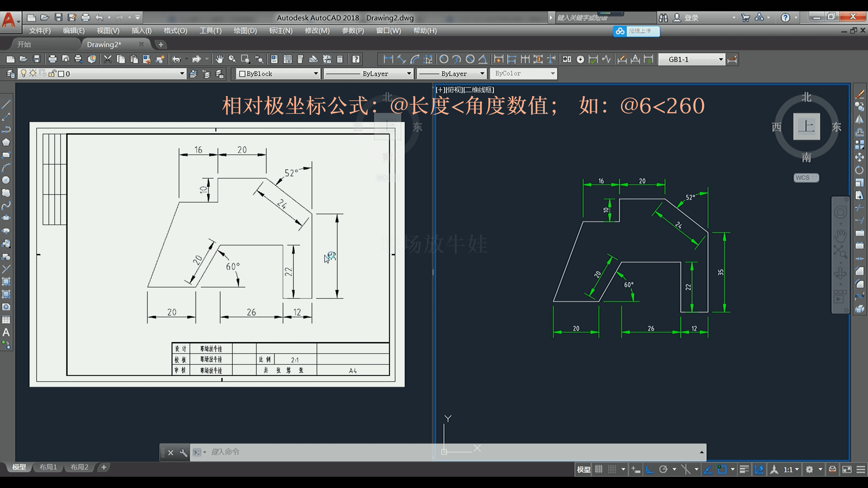Select the Linear Dimension tool
The image size is (868, 488).
pos(388,59)
